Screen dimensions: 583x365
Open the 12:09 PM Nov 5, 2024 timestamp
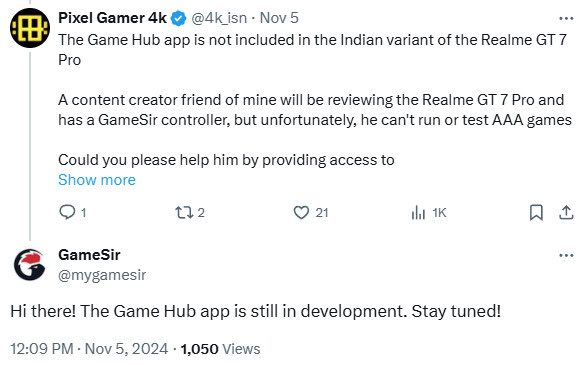coord(89,349)
